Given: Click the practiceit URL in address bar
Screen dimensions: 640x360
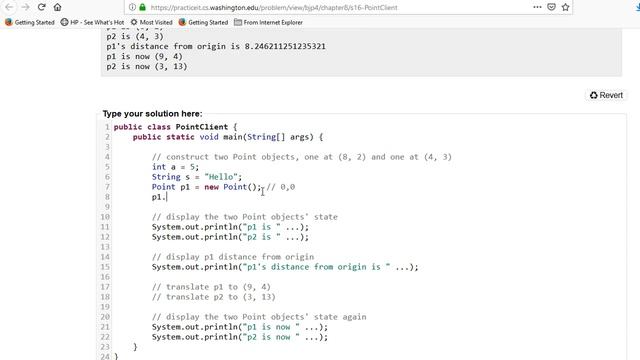Looking at the screenshot, I should [x=273, y=7].
